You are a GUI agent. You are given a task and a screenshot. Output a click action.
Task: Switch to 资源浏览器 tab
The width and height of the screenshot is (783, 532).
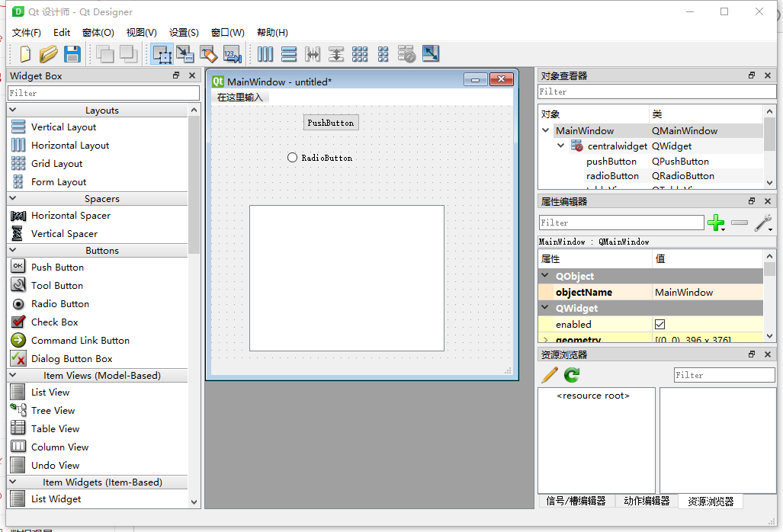click(711, 502)
